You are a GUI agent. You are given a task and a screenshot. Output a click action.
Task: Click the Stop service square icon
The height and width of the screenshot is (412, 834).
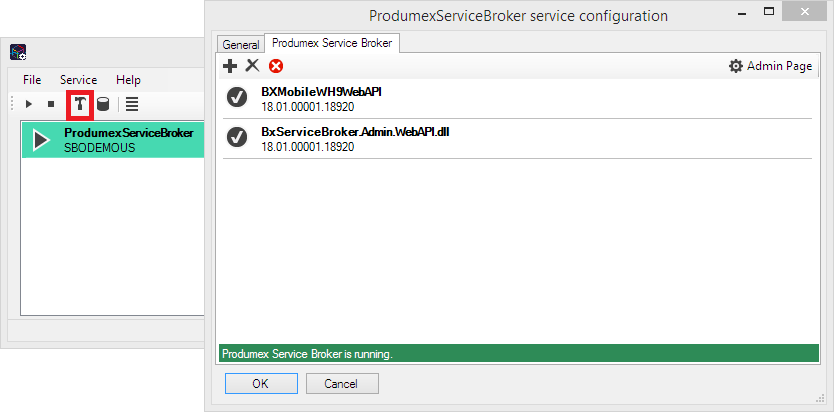coord(51,104)
